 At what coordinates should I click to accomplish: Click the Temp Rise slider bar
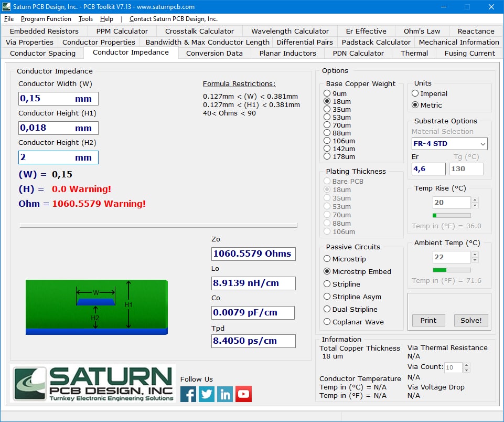(x=452, y=215)
